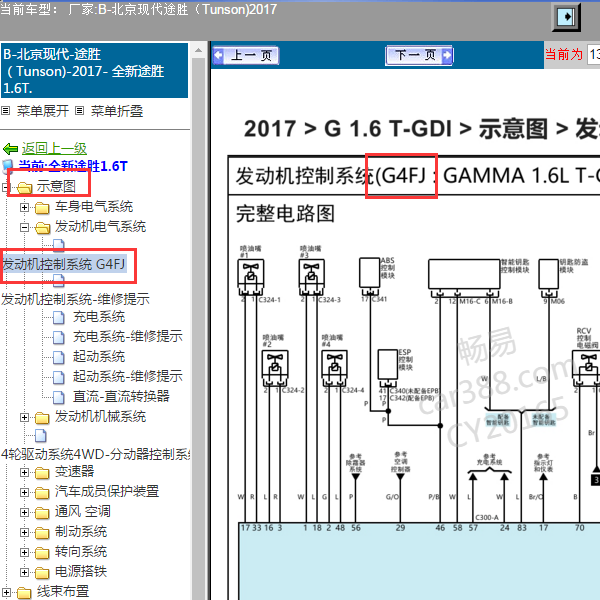The image size is (600, 600).
Task: Click the exit door icon at top right
Action: [x=566, y=17]
